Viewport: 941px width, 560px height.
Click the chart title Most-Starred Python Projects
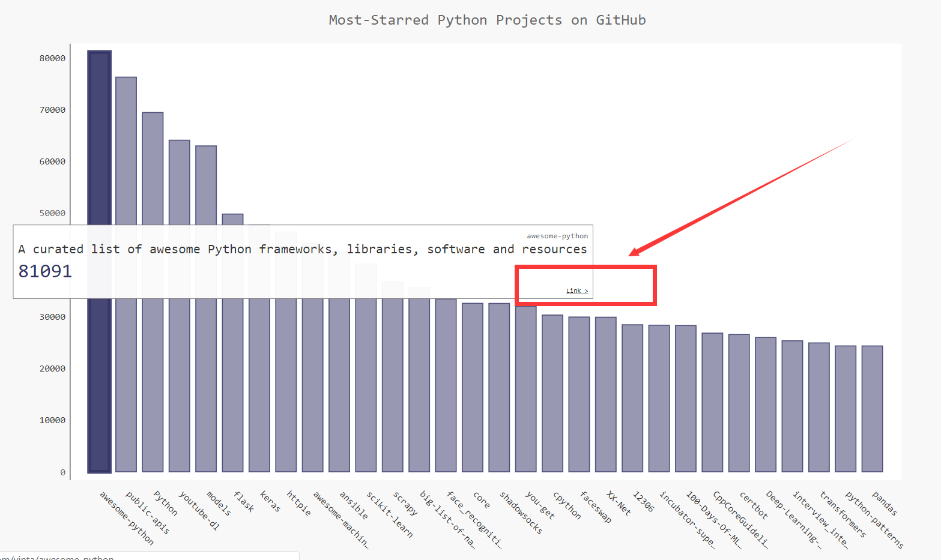(x=487, y=20)
